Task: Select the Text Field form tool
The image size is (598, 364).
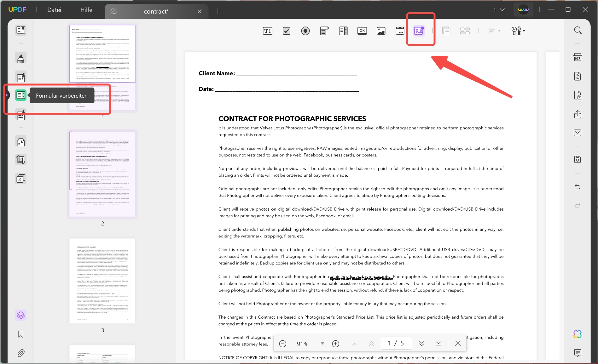Action: click(267, 31)
